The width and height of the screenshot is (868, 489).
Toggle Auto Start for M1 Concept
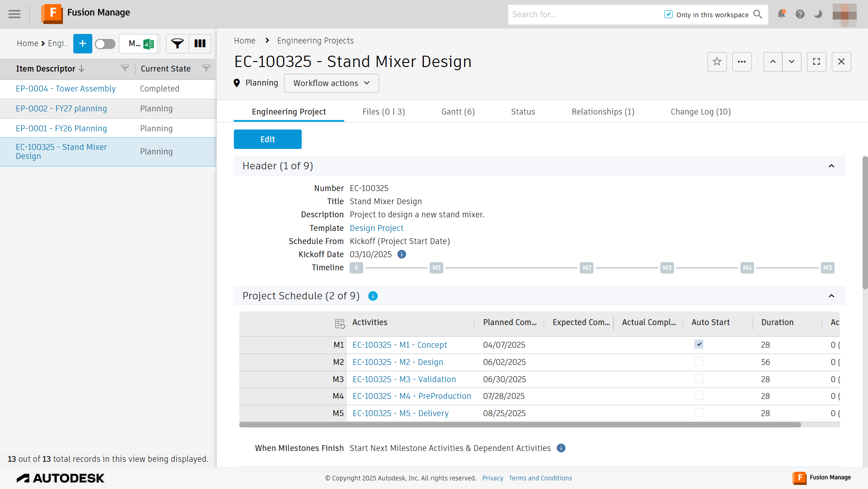tap(699, 345)
